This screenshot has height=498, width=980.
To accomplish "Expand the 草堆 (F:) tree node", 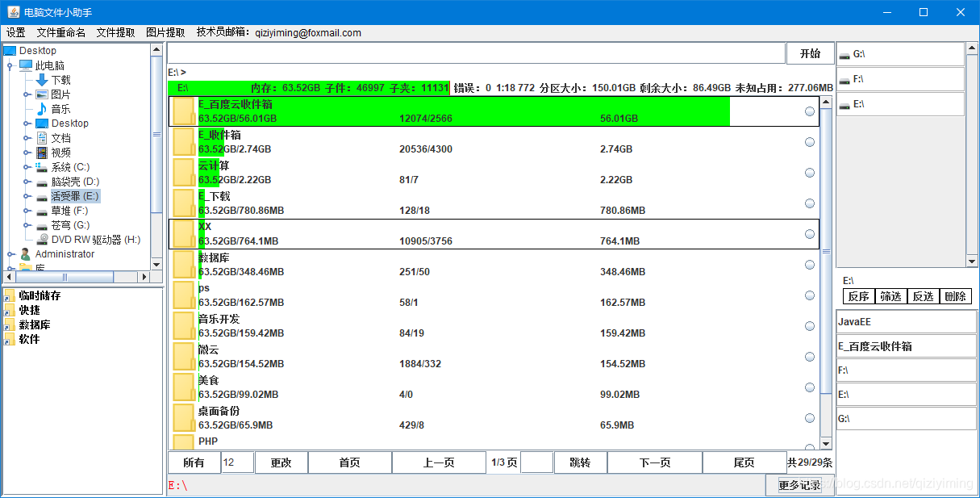I will coord(27,211).
